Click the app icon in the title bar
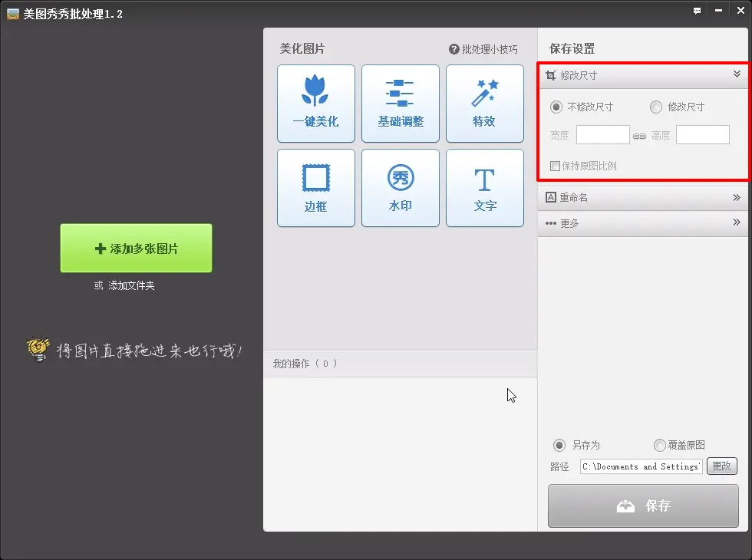Viewport: 752px width, 560px height. [x=13, y=14]
